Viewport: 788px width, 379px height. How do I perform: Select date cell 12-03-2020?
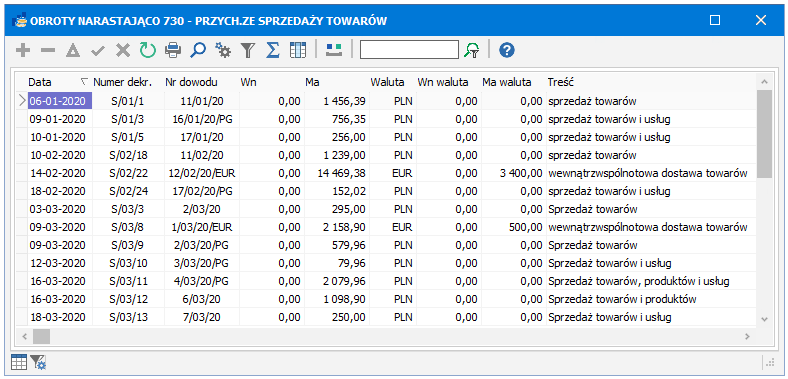point(60,263)
